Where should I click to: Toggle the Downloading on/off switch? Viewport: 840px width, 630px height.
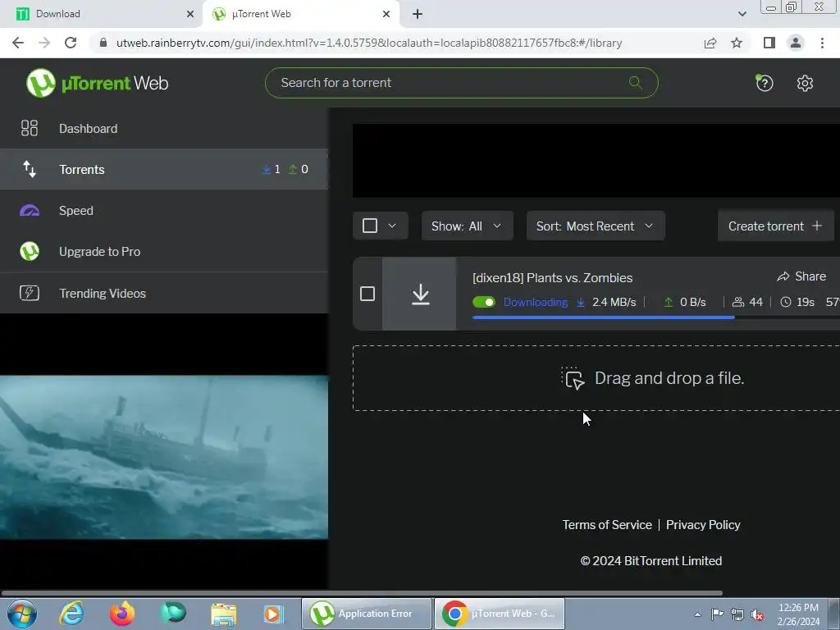[x=484, y=302]
